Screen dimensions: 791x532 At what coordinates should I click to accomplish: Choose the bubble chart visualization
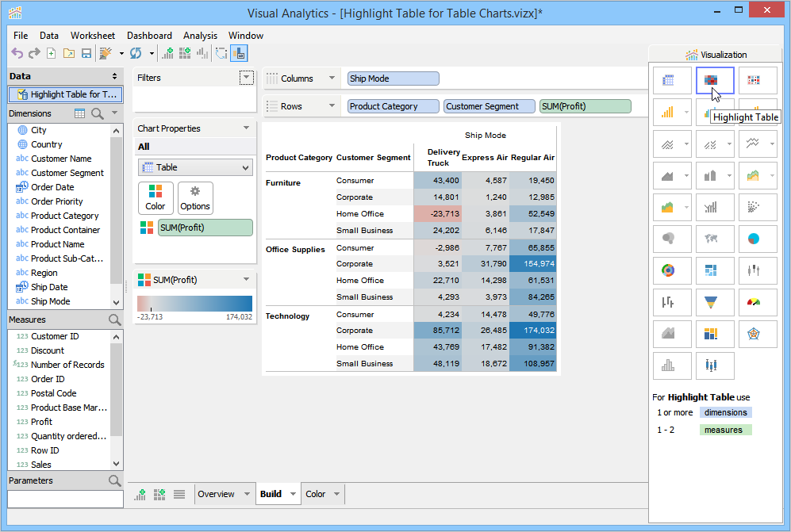point(672,239)
